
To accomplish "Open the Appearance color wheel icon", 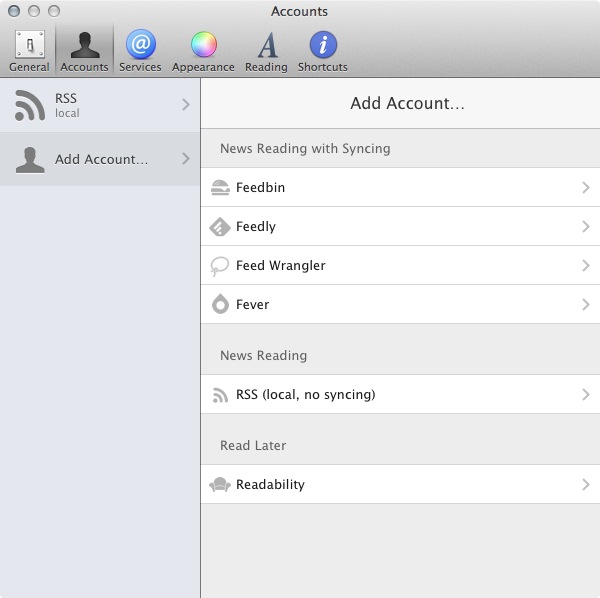I will [204, 44].
